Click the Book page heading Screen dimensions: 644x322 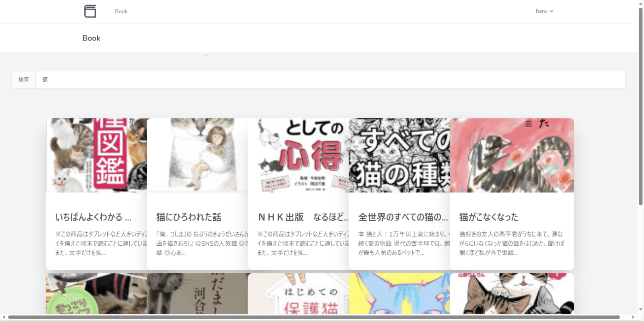tap(92, 38)
